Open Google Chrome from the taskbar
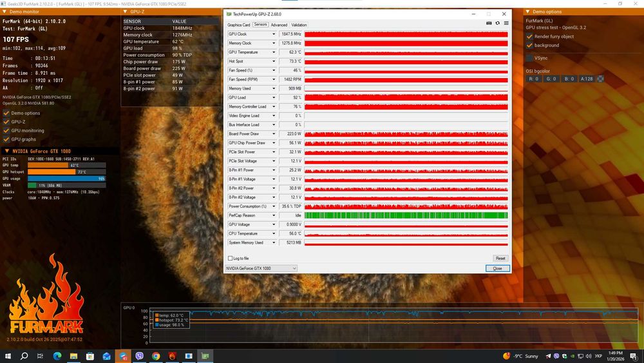Viewport: 644px width, 363px height. (x=156, y=356)
